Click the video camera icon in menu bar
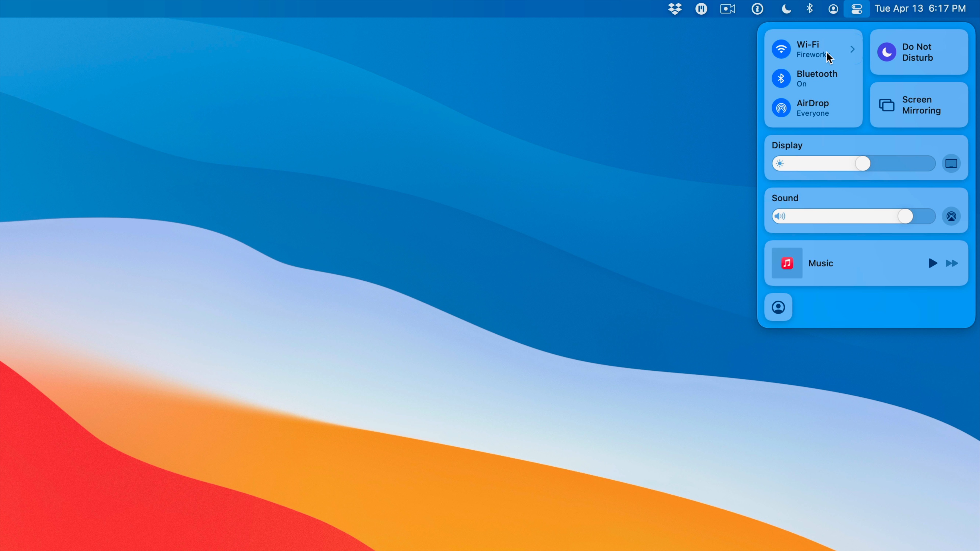The width and height of the screenshot is (980, 551). [x=727, y=8]
